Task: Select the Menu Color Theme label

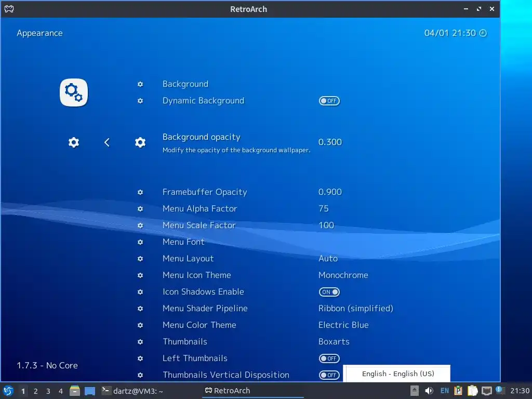Action: pos(199,325)
